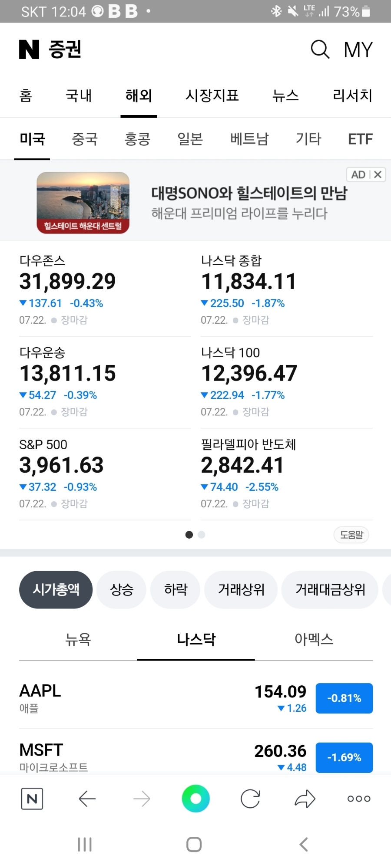Switch to the 홈 tab
391x868 pixels.
[x=26, y=95]
